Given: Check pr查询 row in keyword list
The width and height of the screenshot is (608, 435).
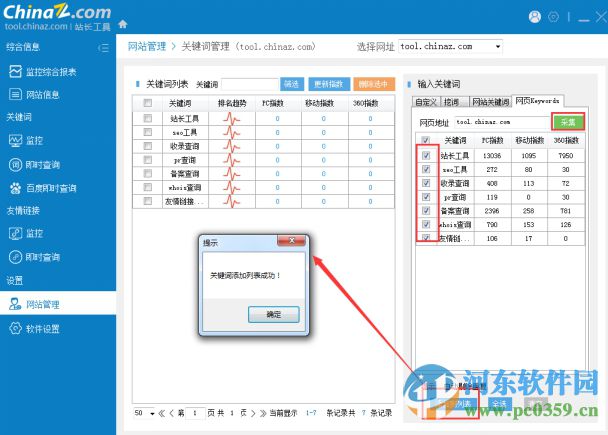Looking at the screenshot, I should pyautogui.click(x=147, y=160).
